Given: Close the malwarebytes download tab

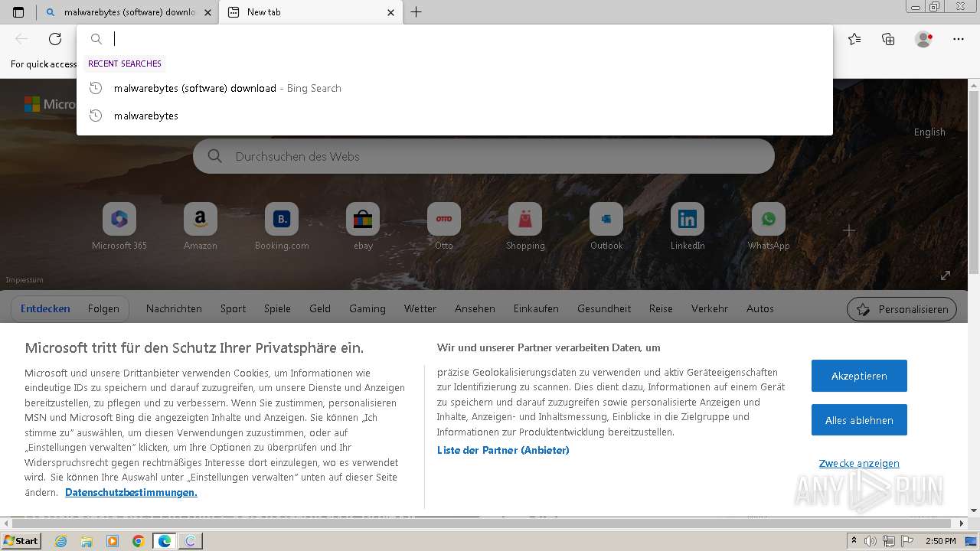Looking at the screenshot, I should [x=208, y=12].
